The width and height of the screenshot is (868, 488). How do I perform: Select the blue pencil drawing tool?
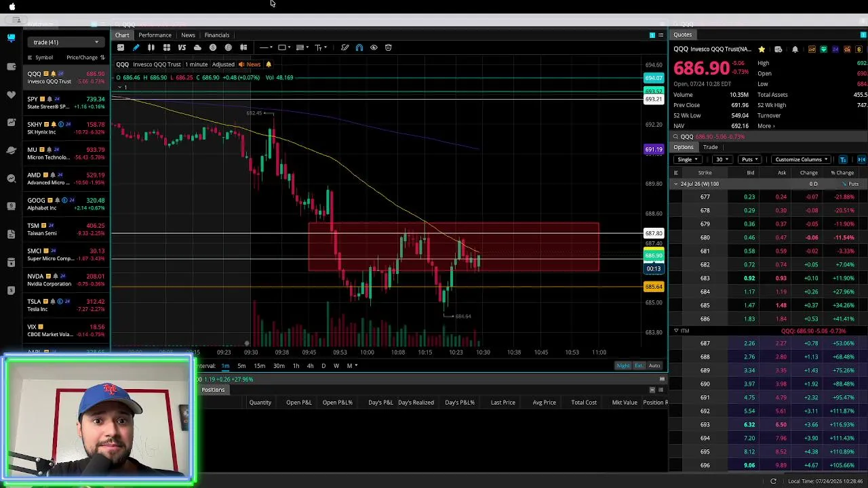point(136,47)
